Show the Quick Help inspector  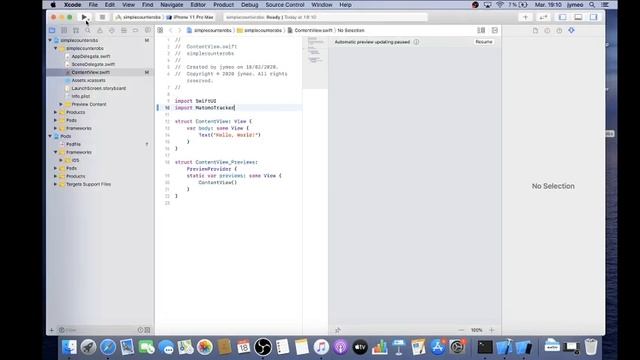point(559,31)
